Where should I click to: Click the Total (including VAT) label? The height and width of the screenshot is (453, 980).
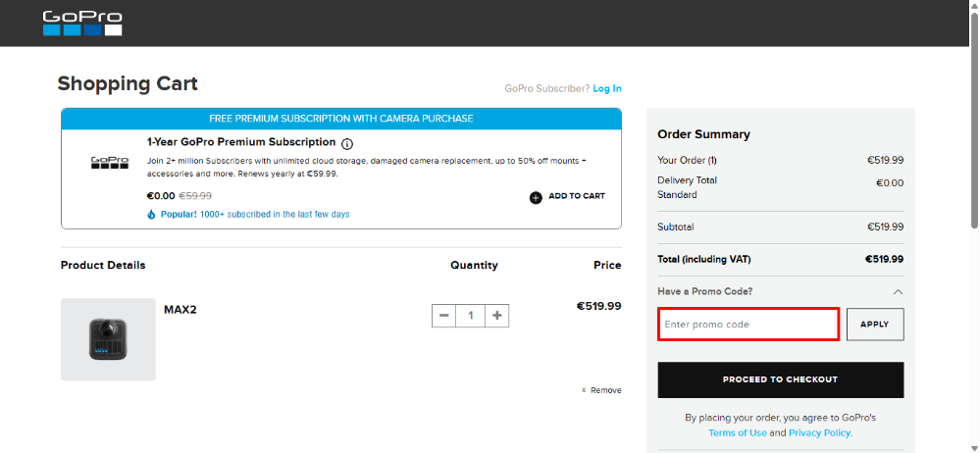pos(704,259)
